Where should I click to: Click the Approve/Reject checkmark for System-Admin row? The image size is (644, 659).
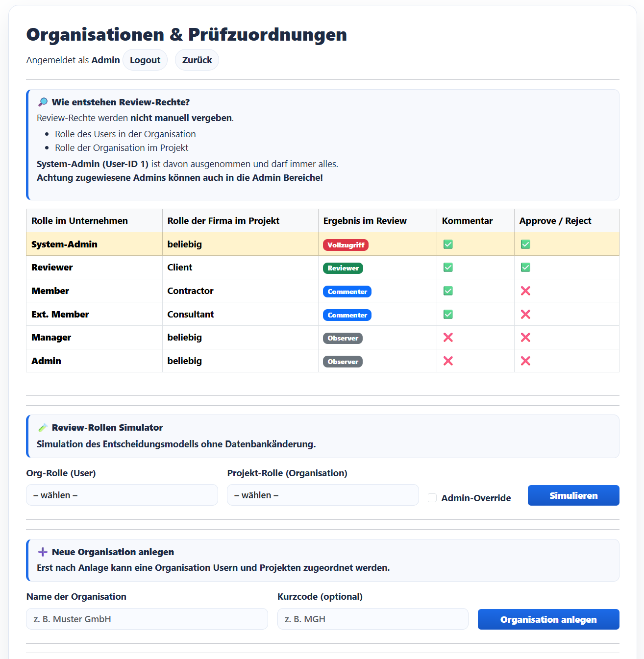click(525, 244)
